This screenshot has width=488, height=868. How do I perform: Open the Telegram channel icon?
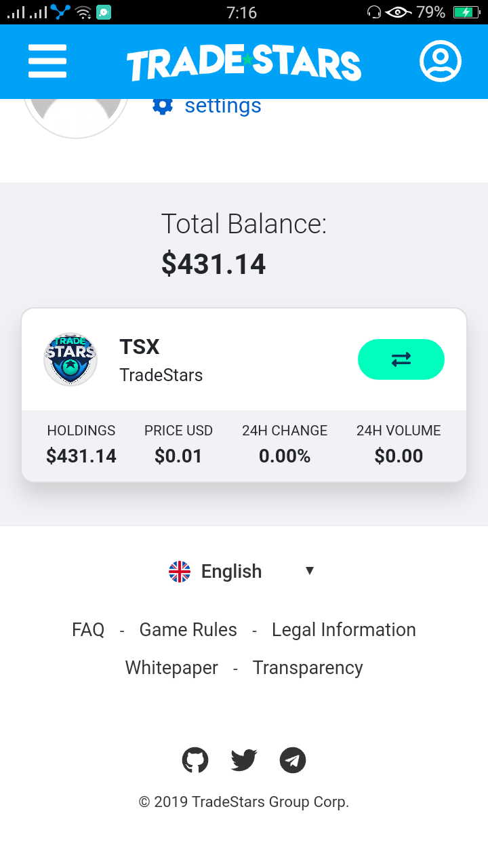pyautogui.click(x=293, y=760)
